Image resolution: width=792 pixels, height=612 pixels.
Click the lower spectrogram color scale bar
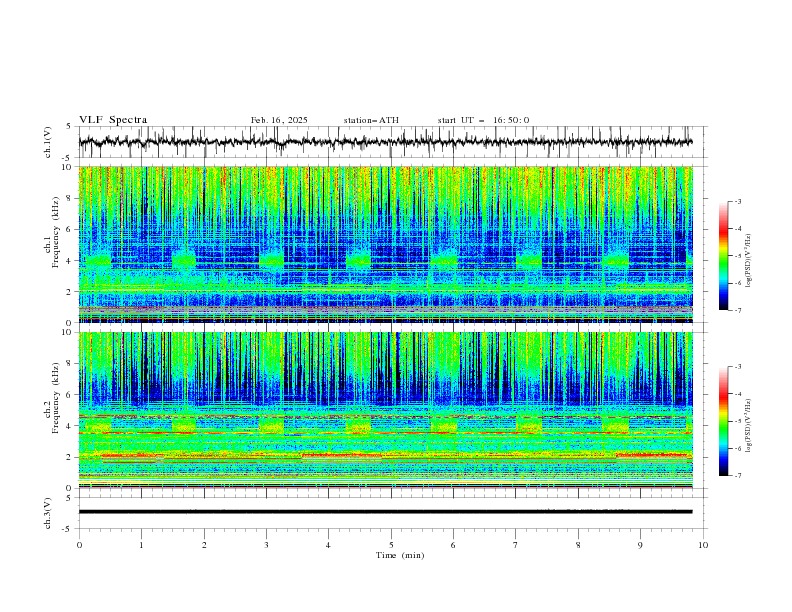pyautogui.click(x=723, y=421)
